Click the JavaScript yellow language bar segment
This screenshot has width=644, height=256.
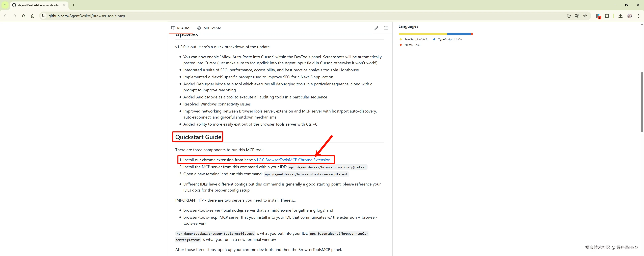coord(422,34)
